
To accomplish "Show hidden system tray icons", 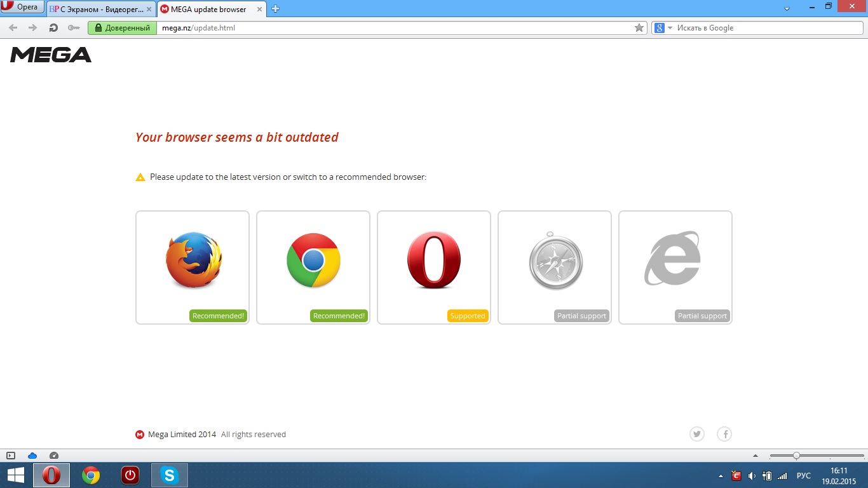I will (721, 476).
